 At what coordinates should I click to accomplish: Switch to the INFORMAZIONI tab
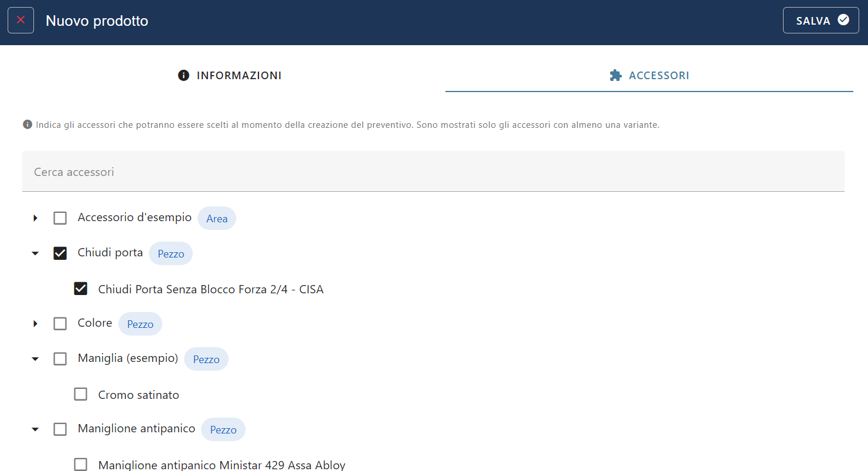tap(230, 76)
